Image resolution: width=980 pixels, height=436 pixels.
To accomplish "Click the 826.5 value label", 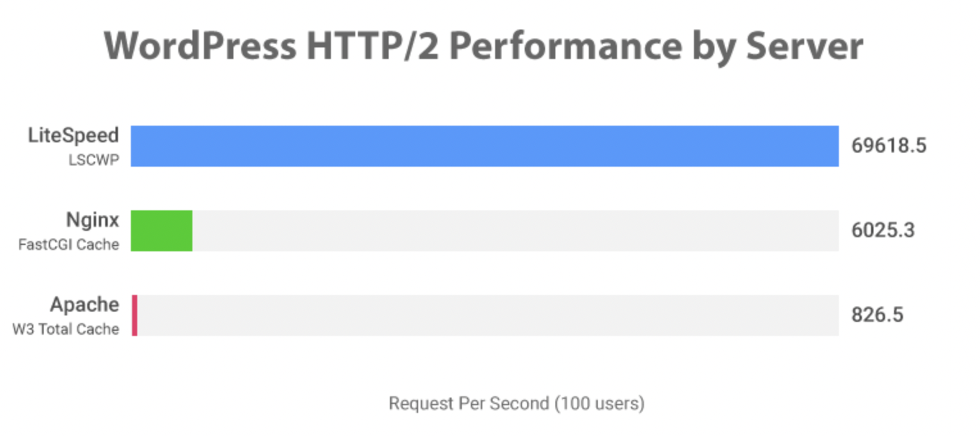I will tap(877, 315).
